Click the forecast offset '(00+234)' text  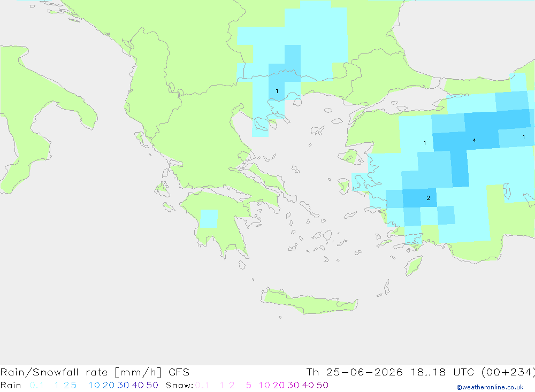(508, 372)
